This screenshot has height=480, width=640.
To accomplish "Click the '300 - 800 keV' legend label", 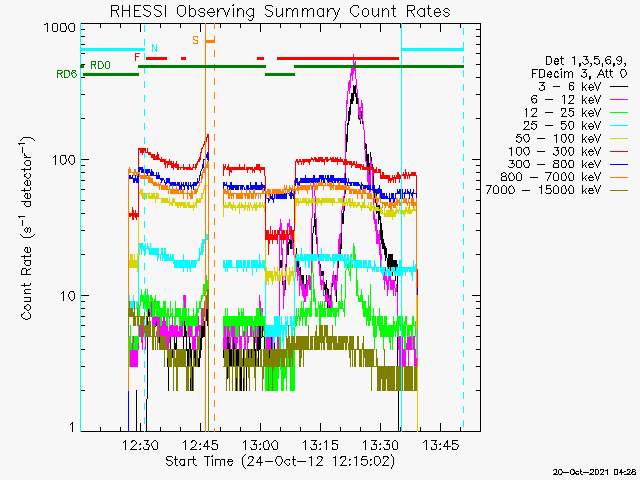I will [555, 164].
